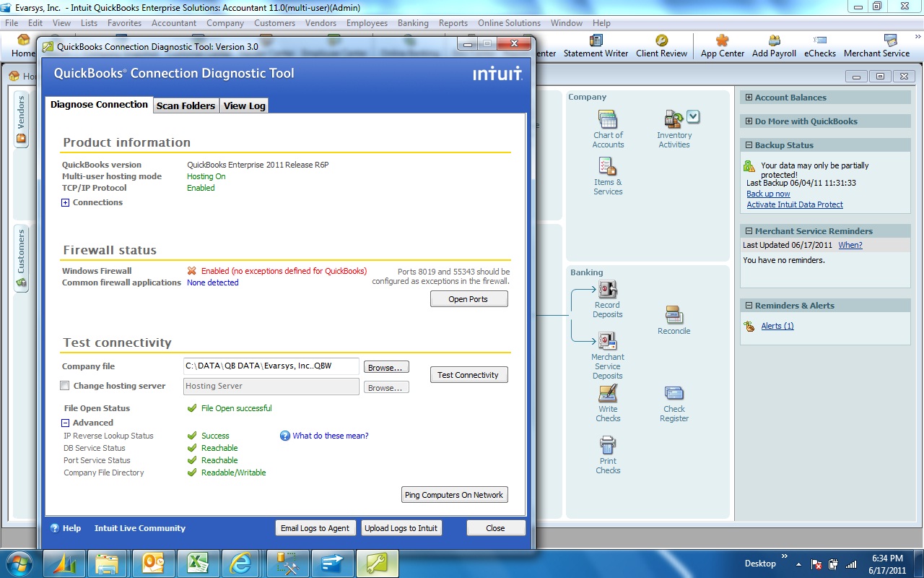Click Email Logs to Agent
This screenshot has width=924, height=578.
point(315,528)
